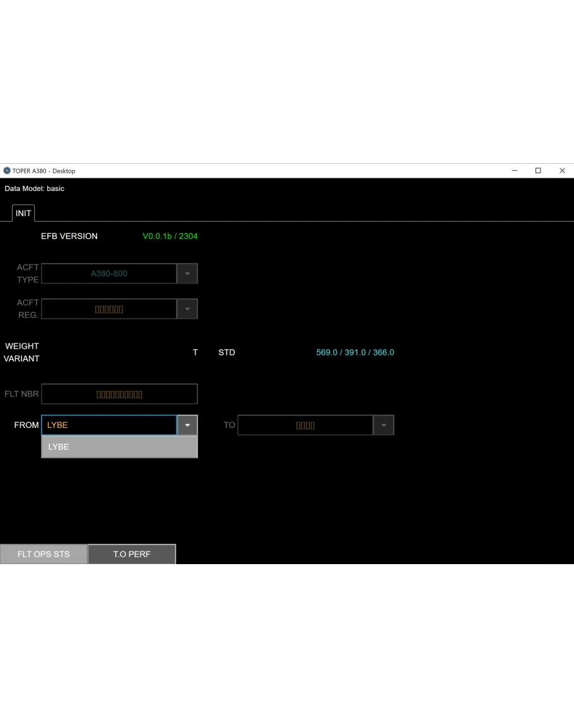Open the T.O PERF page

132,554
